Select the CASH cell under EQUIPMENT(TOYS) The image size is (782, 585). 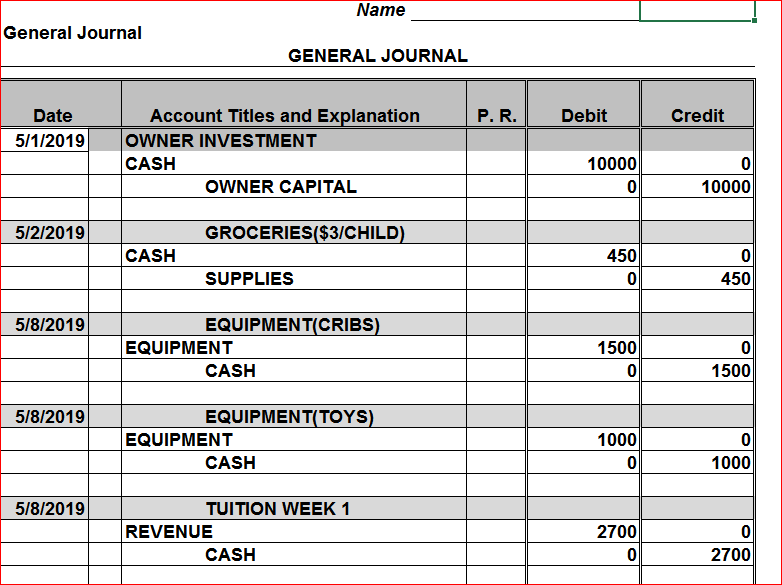[x=294, y=462]
